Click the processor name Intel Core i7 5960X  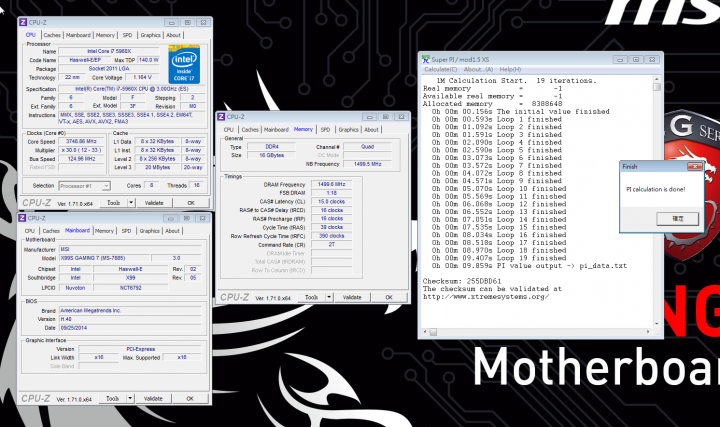tap(109, 51)
